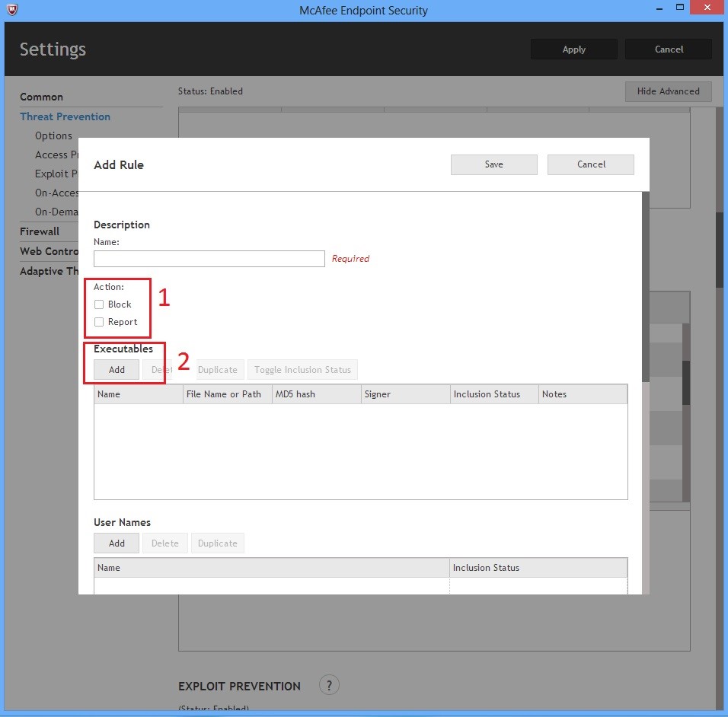Viewport: 728px width, 717px height.
Task: Click the McAfee shield icon in title bar
Action: 11,10
